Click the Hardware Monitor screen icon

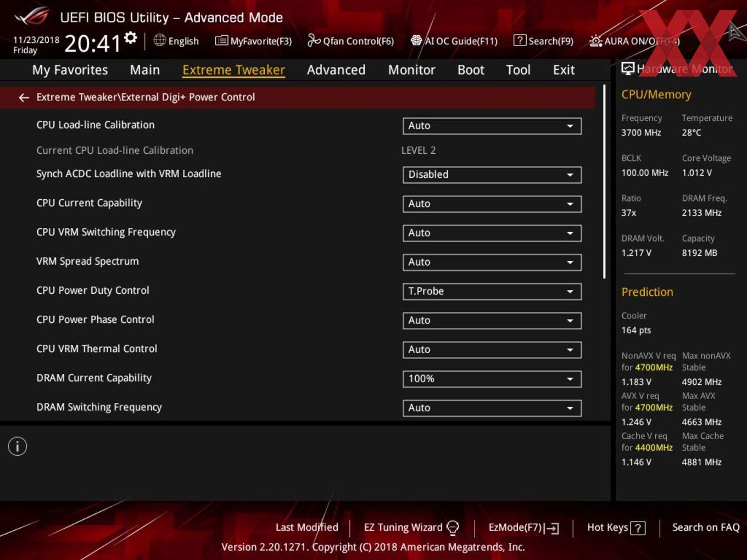tap(628, 69)
